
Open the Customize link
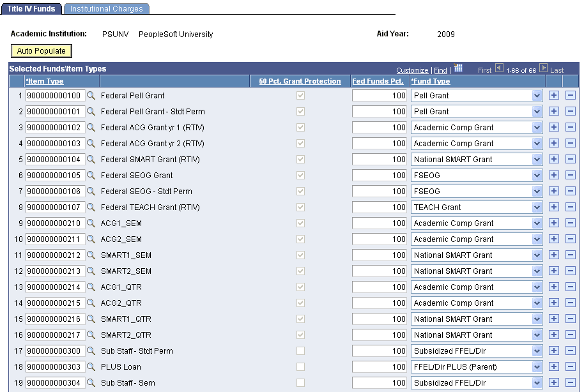(411, 70)
